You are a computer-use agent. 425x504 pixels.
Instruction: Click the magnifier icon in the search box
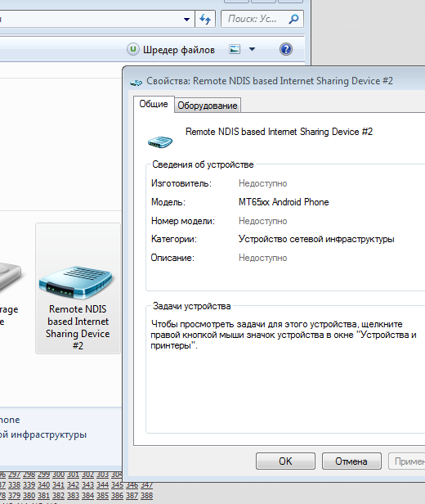point(293,20)
